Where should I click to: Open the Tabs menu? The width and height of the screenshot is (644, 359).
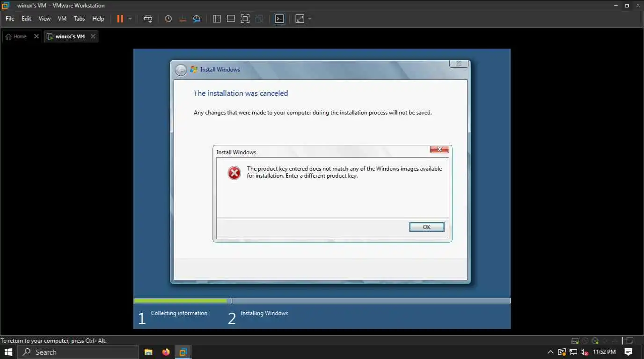tap(80, 19)
